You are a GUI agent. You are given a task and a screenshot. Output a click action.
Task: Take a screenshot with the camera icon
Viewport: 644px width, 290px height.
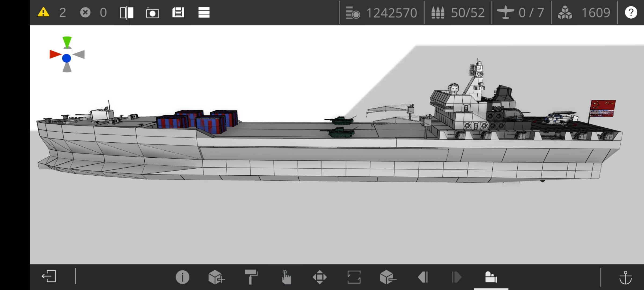click(152, 13)
